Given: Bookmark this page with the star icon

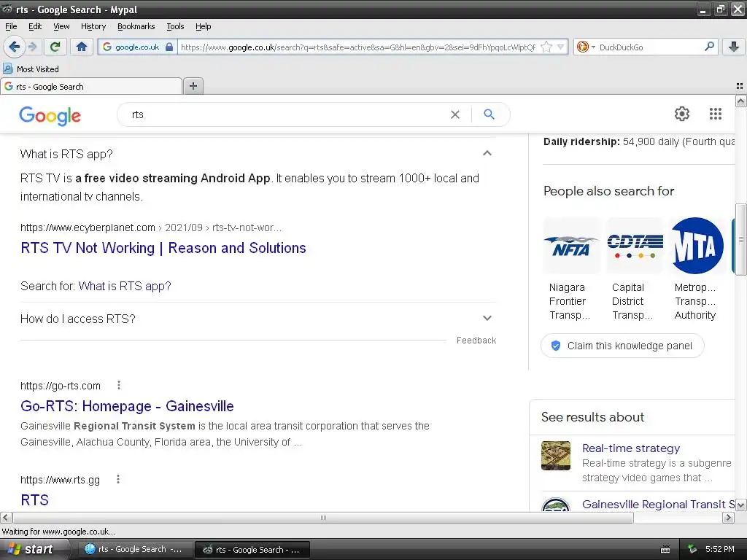Looking at the screenshot, I should pos(546,47).
